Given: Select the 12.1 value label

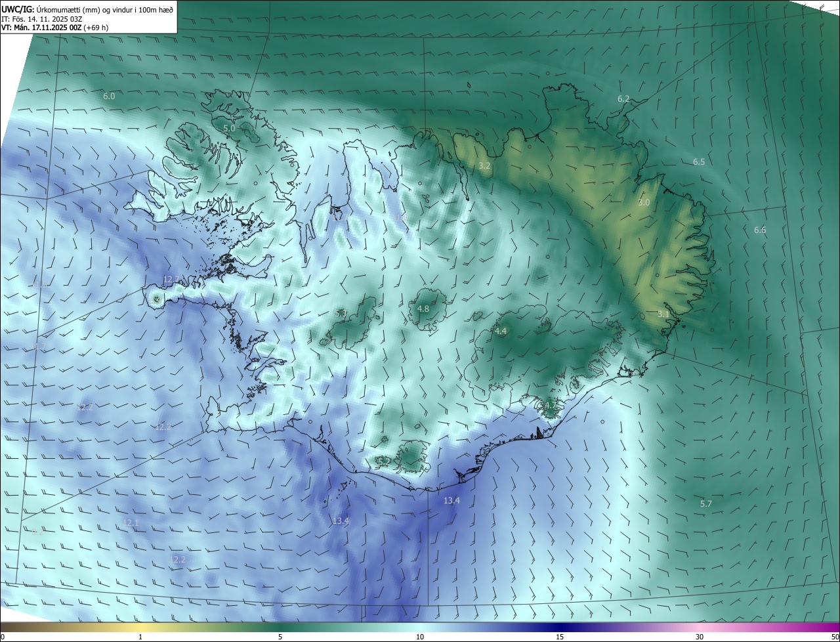Looking at the screenshot, I should click(131, 523).
